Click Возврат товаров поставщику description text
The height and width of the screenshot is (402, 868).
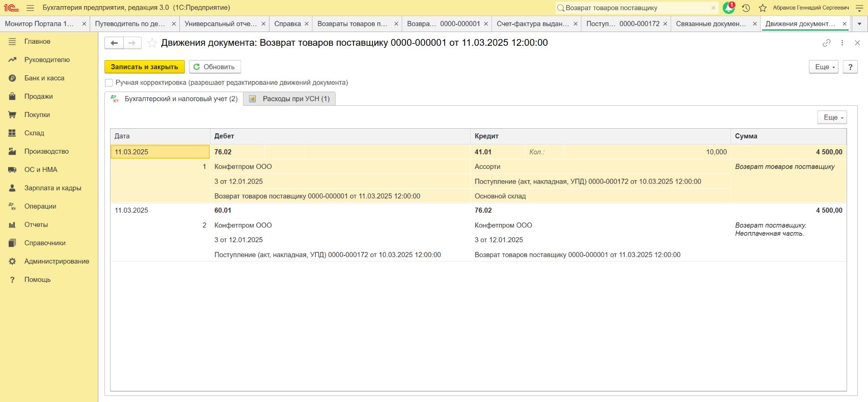[785, 166]
